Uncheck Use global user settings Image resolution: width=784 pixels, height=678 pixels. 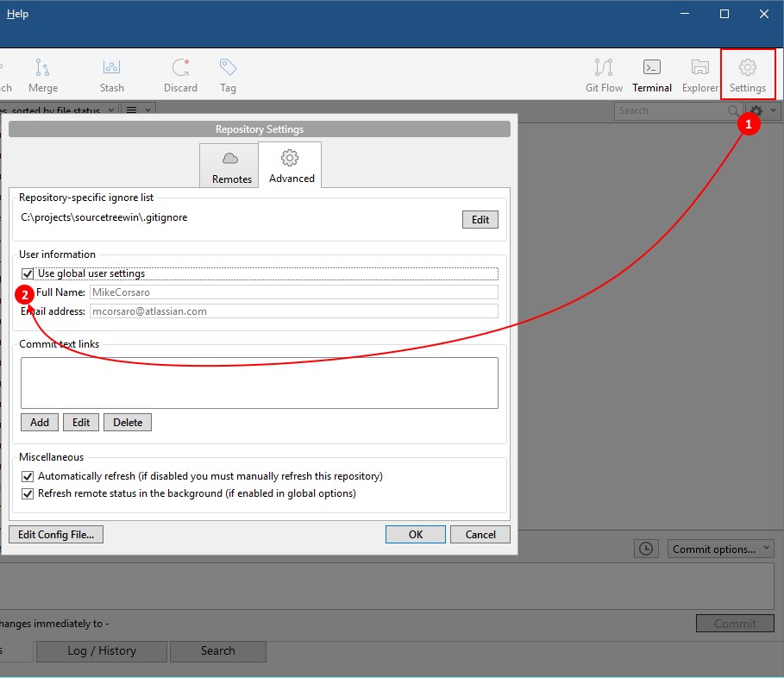click(x=28, y=273)
